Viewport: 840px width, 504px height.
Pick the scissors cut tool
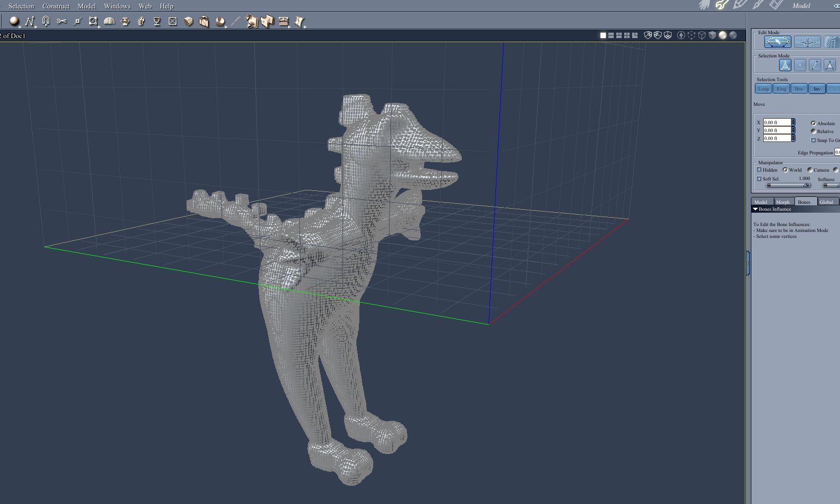(x=61, y=21)
